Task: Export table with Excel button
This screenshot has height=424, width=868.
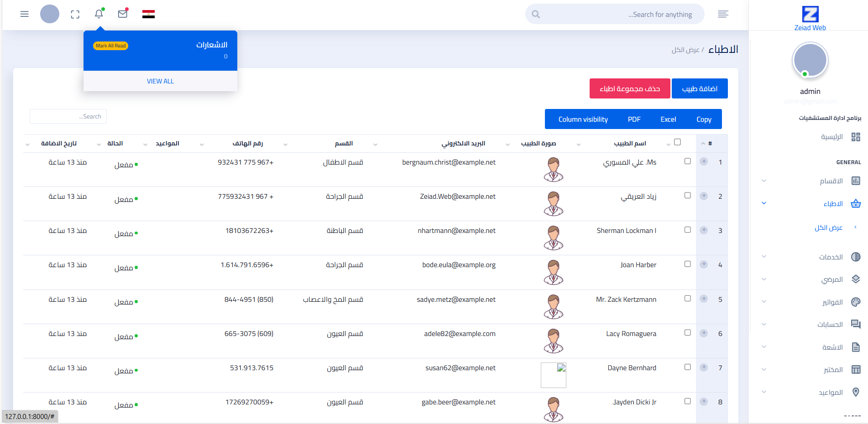Action: (668, 119)
